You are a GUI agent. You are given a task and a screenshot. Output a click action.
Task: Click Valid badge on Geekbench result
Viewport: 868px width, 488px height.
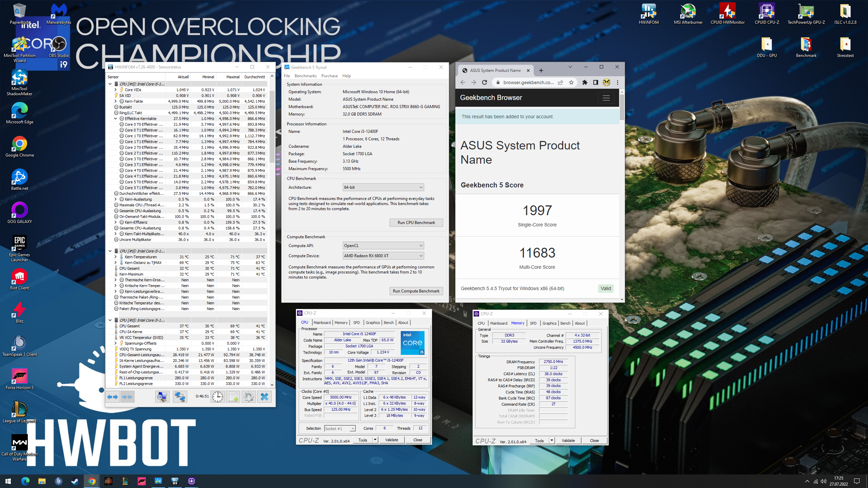[x=606, y=288]
